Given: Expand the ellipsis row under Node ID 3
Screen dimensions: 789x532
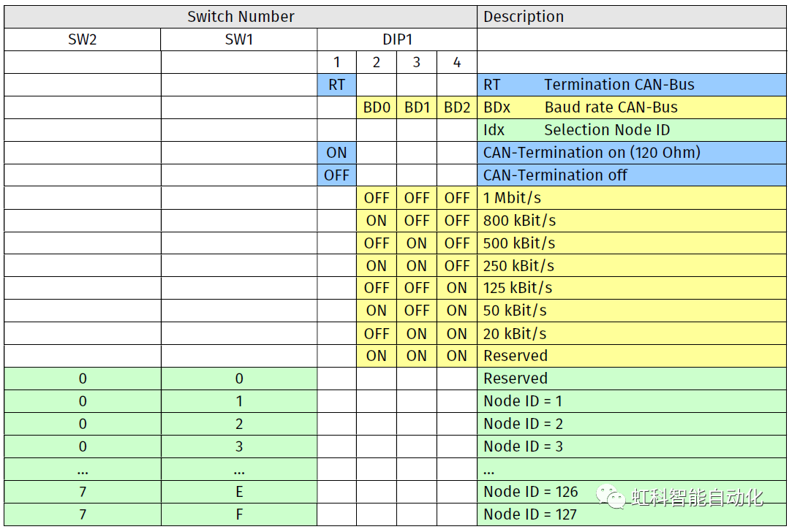Looking at the screenshot, I should click(629, 468).
